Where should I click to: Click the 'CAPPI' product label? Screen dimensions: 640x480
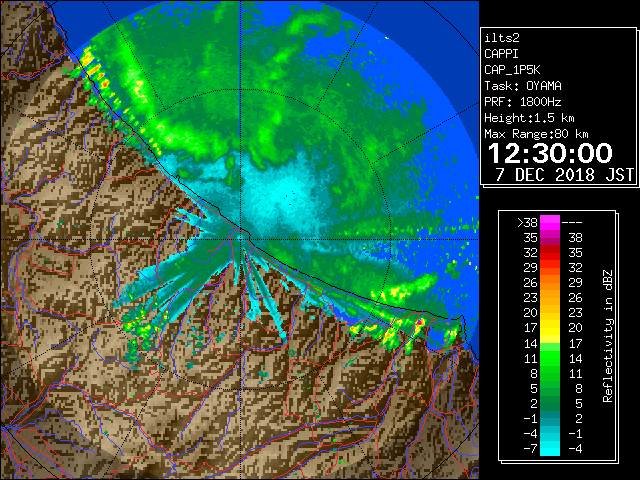501,54
